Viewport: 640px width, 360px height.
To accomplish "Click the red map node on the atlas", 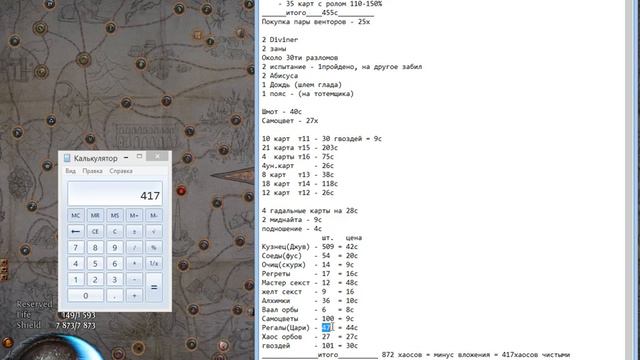I will (181, 191).
